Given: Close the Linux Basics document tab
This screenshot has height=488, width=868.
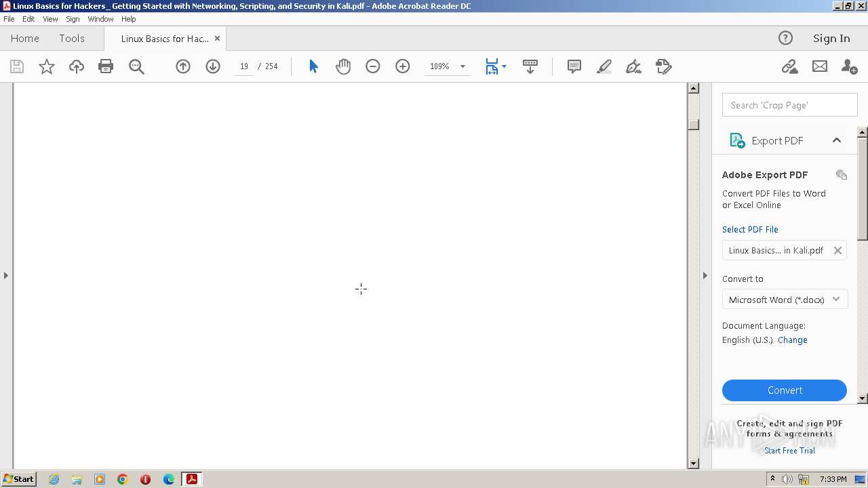Looking at the screenshot, I should tap(217, 39).
